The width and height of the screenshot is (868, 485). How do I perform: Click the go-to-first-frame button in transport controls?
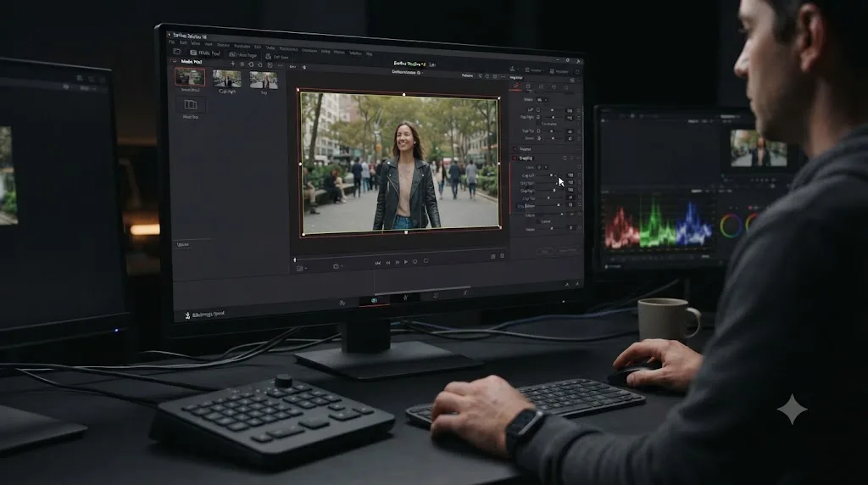[x=378, y=263]
